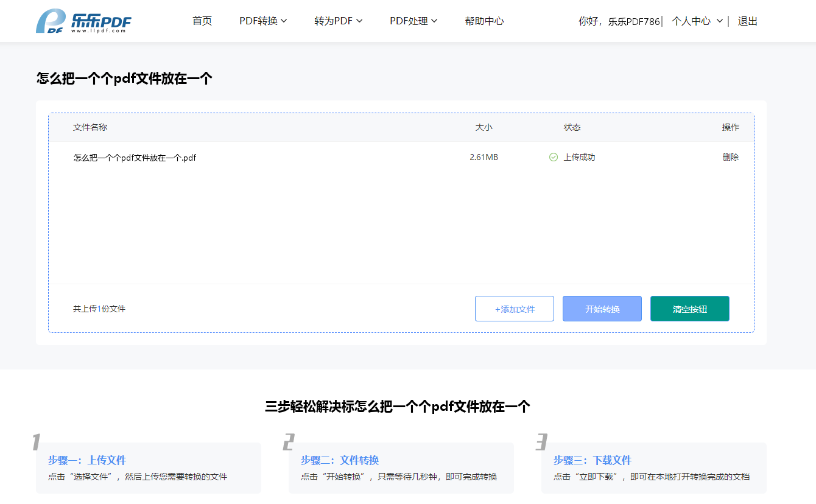816x504 pixels.
Task: Click the step 3 number icon
Action: pyautogui.click(x=541, y=442)
